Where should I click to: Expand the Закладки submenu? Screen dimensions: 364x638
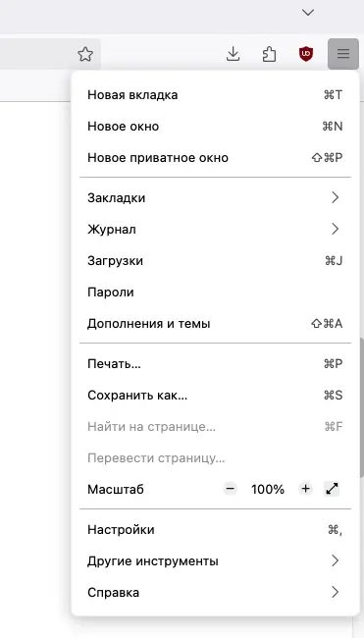point(215,197)
